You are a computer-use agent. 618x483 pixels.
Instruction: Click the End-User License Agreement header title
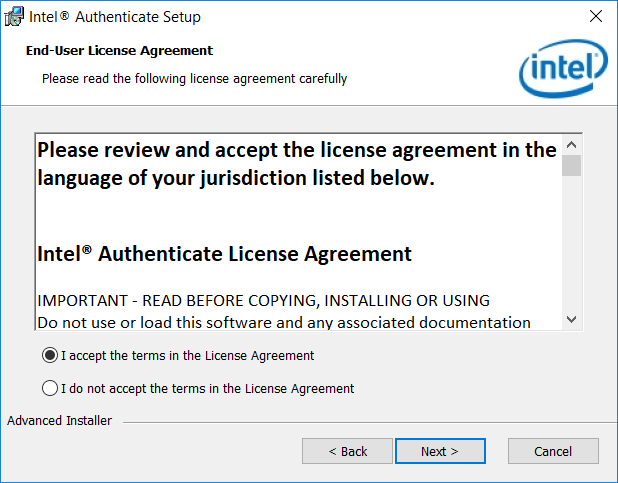point(119,51)
